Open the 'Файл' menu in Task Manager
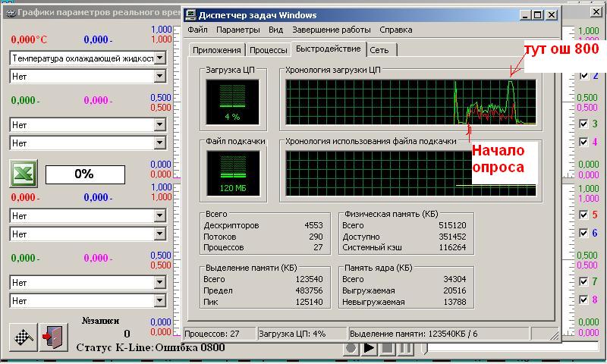 (197, 30)
